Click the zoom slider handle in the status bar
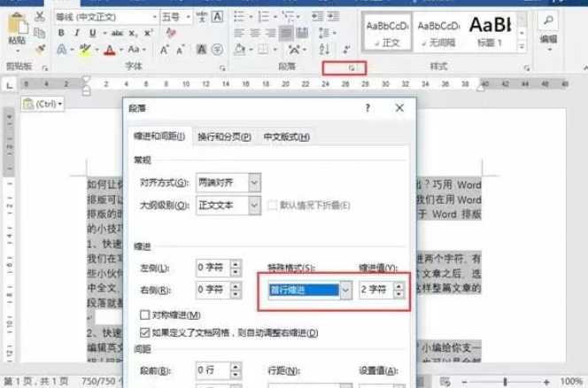The height and width of the screenshot is (388, 588). 505,382
